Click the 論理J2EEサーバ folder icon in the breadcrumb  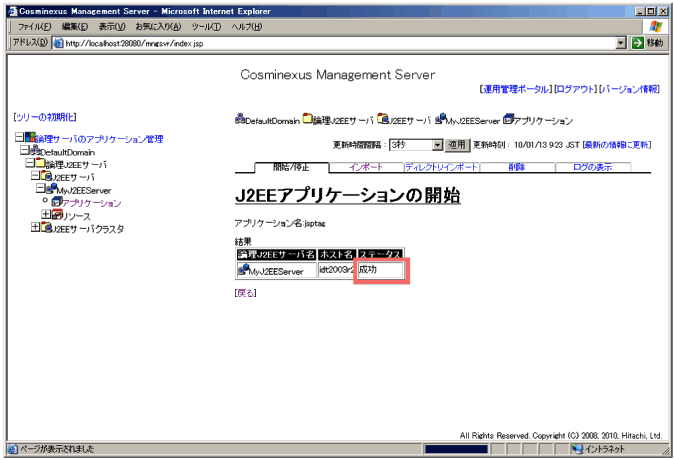[x=307, y=118]
